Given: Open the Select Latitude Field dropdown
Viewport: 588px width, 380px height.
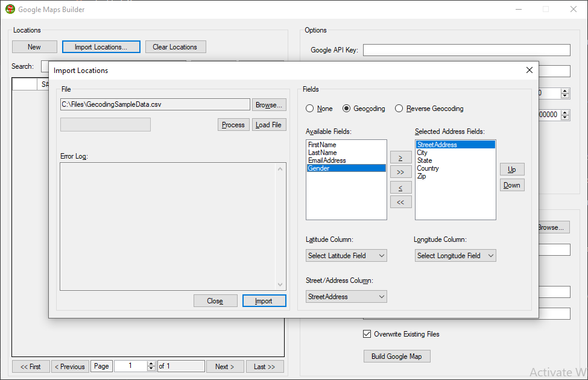Looking at the screenshot, I should 346,255.
